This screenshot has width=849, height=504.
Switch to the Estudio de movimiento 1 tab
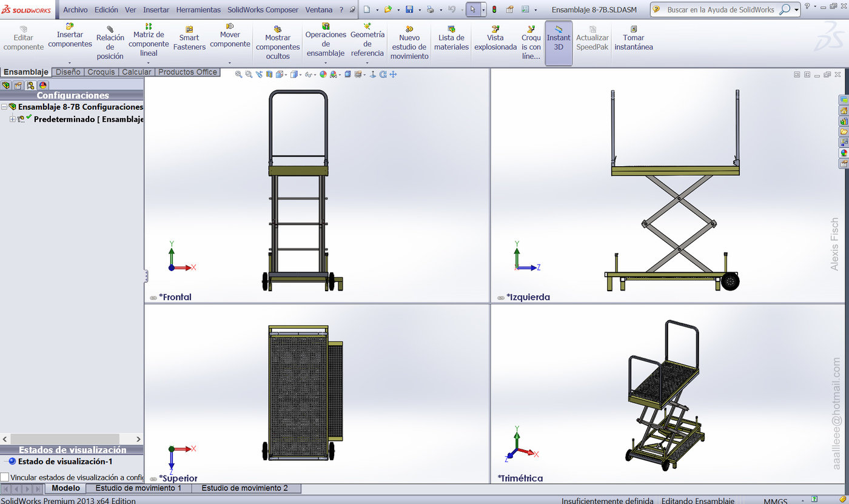(139, 488)
